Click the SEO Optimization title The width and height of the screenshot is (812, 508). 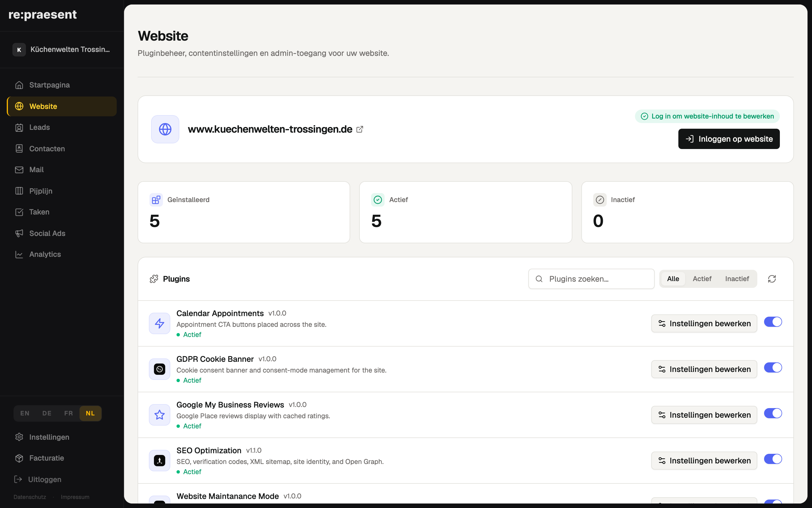tap(209, 450)
